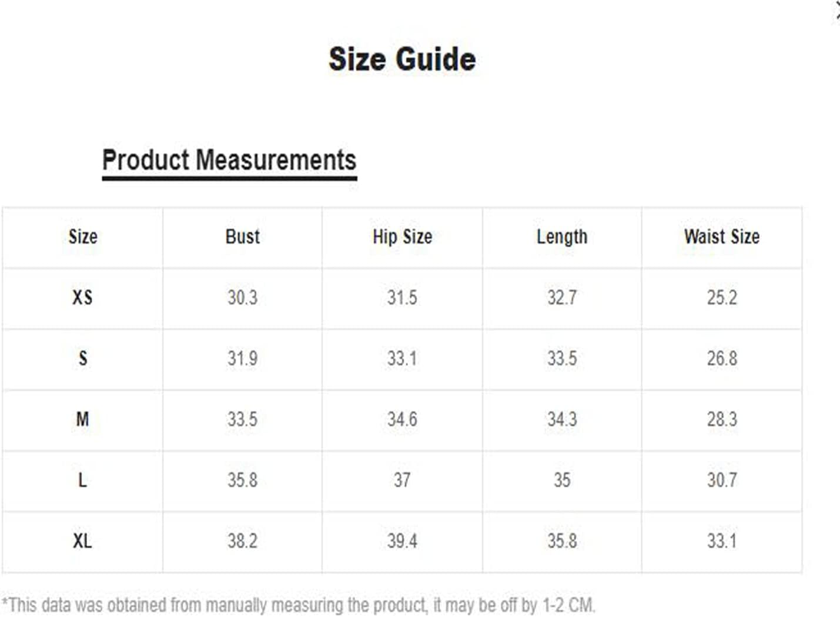Screen dimensions: 840x617
Task: Click the L length value 35
Action: [x=562, y=480]
